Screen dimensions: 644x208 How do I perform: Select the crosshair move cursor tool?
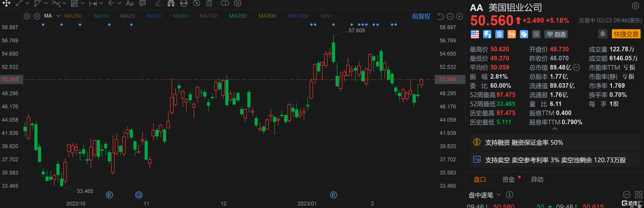point(6,3)
